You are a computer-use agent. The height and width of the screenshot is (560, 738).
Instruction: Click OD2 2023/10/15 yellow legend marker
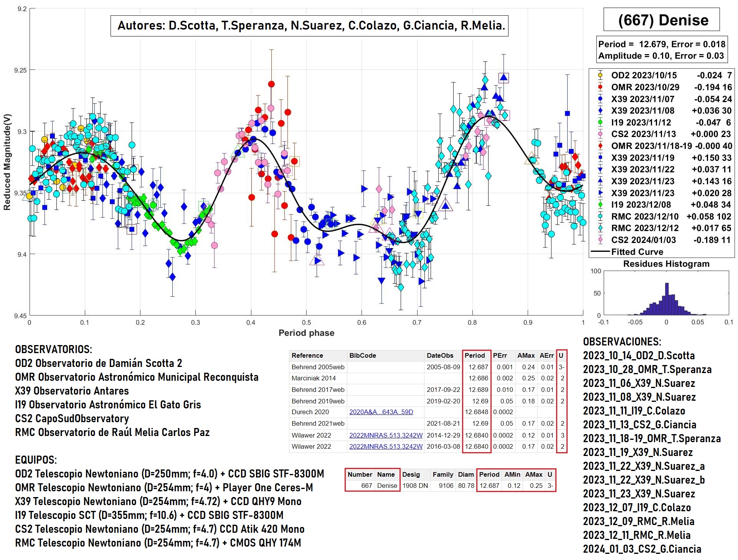click(600, 75)
